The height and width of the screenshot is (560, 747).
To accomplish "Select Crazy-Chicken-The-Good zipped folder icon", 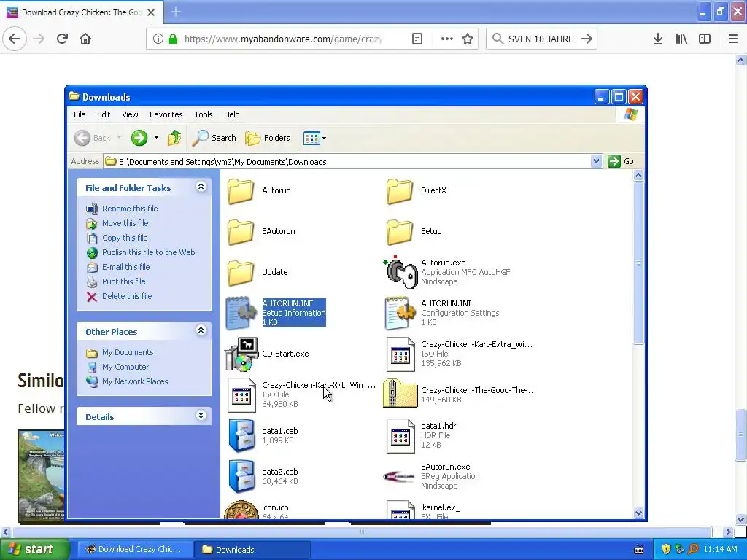I will tap(400, 394).
